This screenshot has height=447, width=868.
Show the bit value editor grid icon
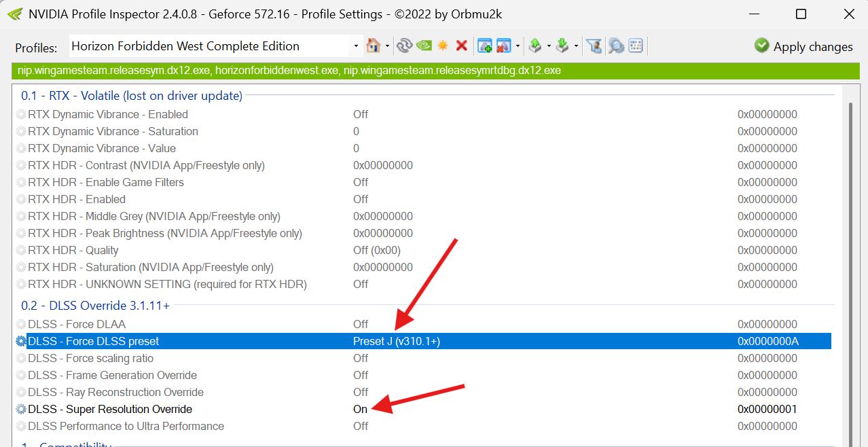coord(636,46)
